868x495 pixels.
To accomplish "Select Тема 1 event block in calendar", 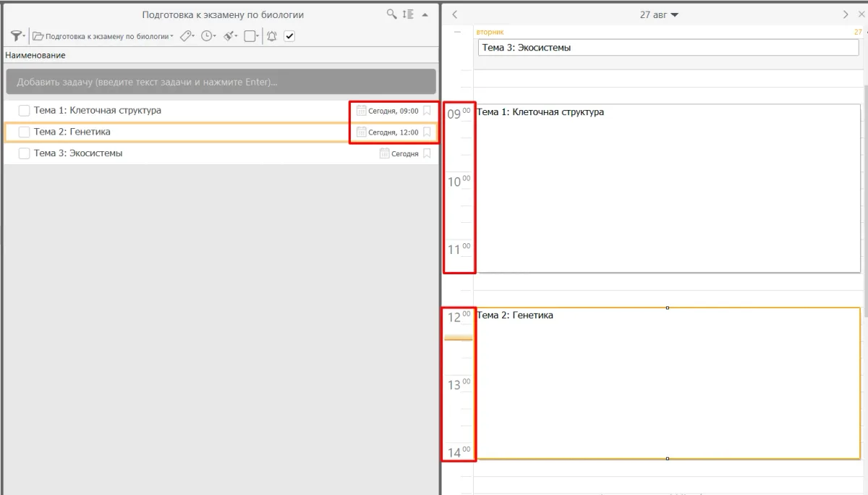I will (x=668, y=188).
